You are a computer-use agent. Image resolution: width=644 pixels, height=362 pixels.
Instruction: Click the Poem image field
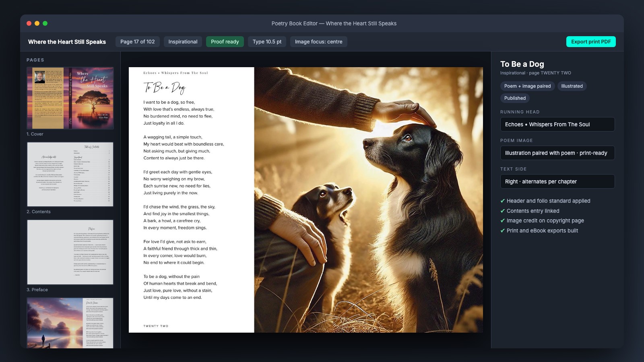[557, 153]
